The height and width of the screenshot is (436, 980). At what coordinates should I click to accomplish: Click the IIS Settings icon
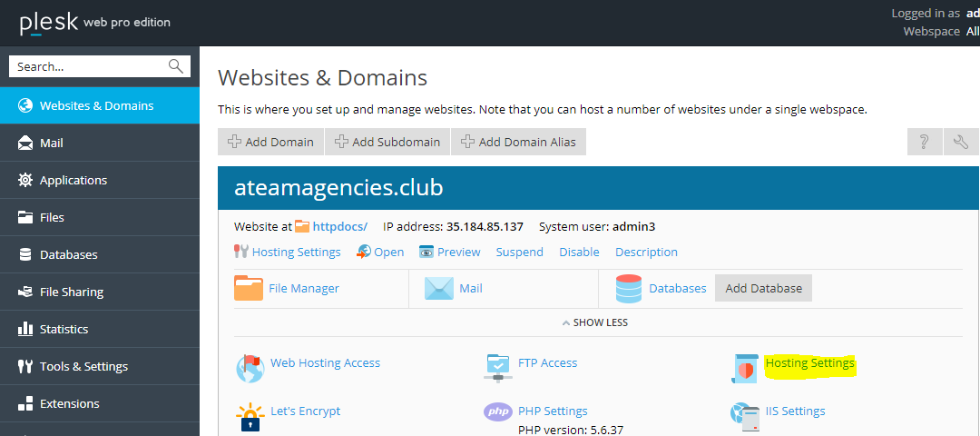click(x=745, y=414)
